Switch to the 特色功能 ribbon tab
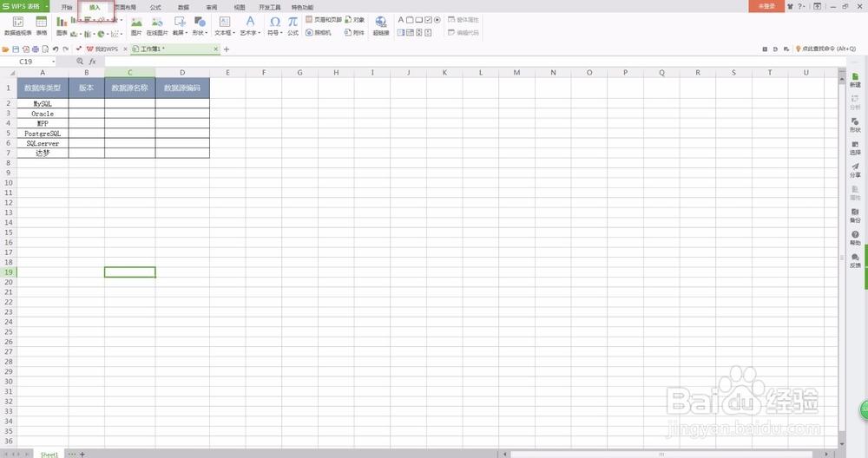The image size is (868, 458). [302, 7]
